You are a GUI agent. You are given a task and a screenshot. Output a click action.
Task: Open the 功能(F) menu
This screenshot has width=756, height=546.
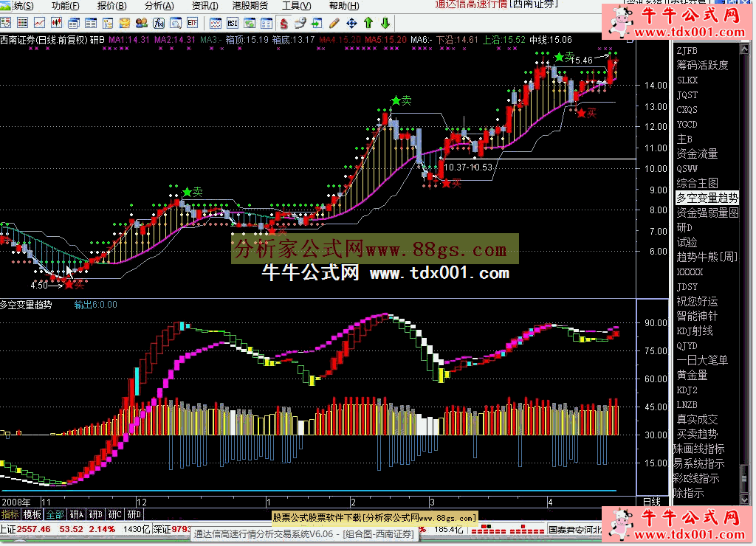tap(65, 6)
